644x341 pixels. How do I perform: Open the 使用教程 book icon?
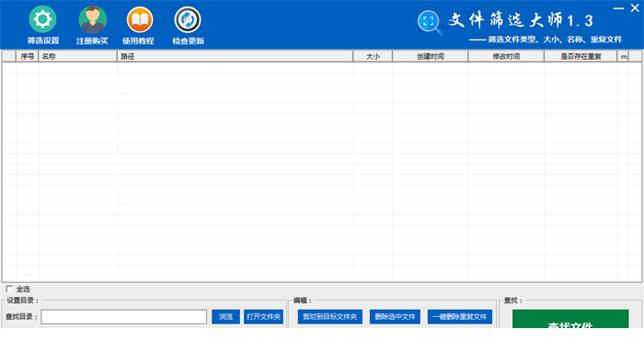140,19
